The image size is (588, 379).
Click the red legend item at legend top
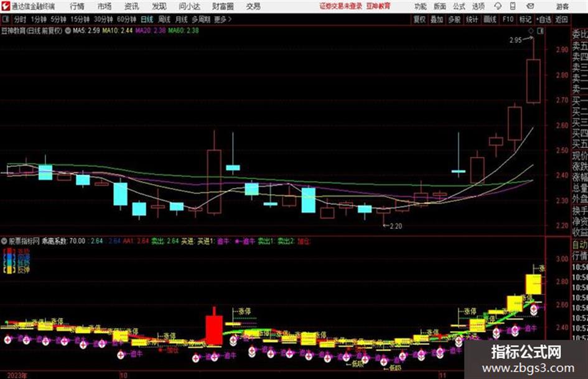coord(16,251)
